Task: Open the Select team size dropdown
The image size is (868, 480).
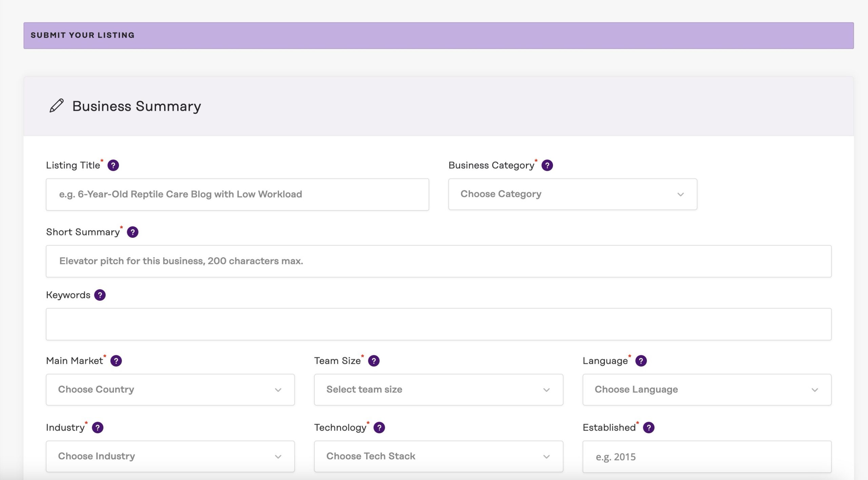Action: [x=438, y=390]
